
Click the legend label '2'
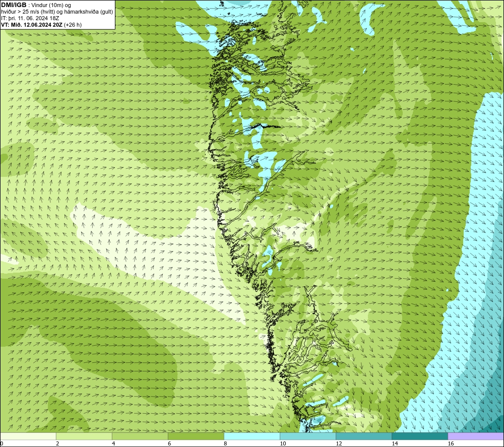[x=57, y=443]
